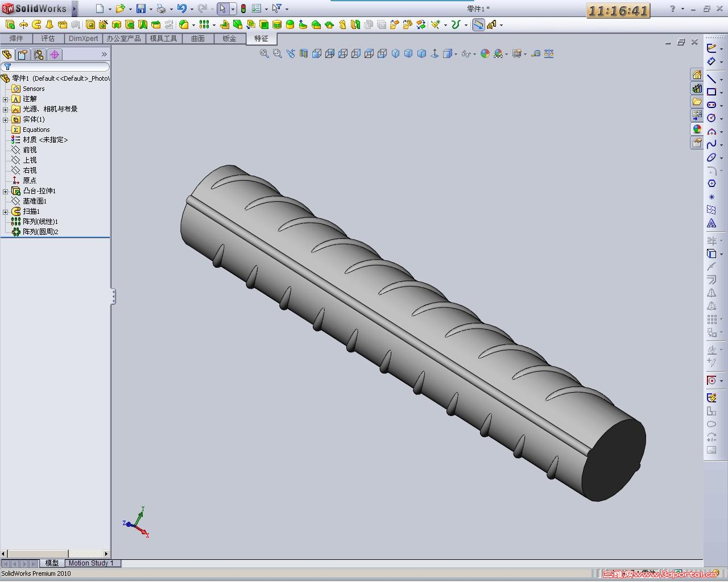Click the panel collapse handle on the tree edge

(x=113, y=296)
